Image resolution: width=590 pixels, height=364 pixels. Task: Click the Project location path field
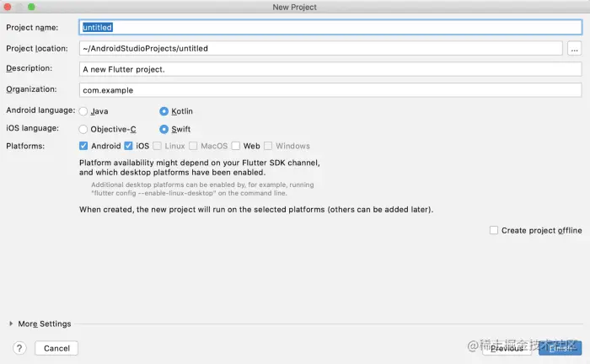pos(320,48)
